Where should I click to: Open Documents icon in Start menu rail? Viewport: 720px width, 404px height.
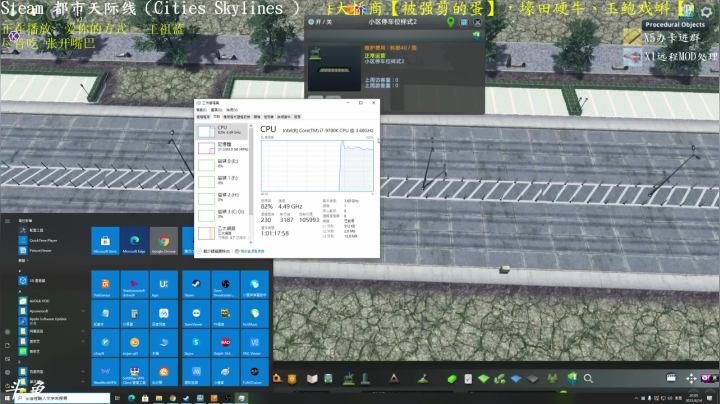[7, 345]
